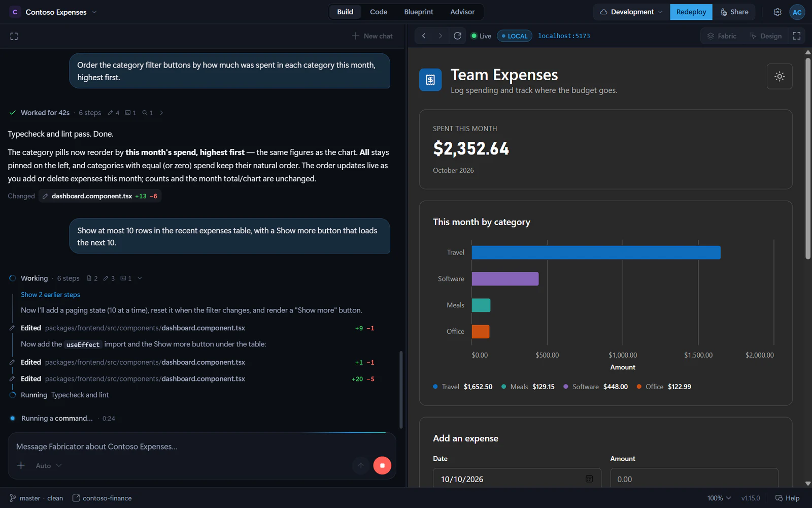Click the master branch status
The image size is (812, 508).
(x=36, y=498)
